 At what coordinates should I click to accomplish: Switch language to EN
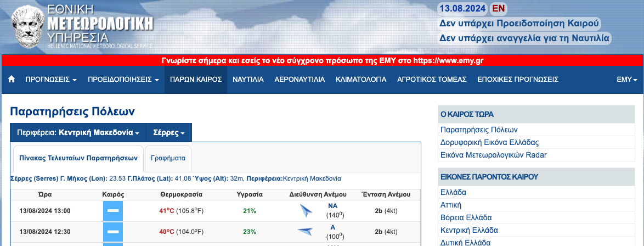(x=498, y=8)
